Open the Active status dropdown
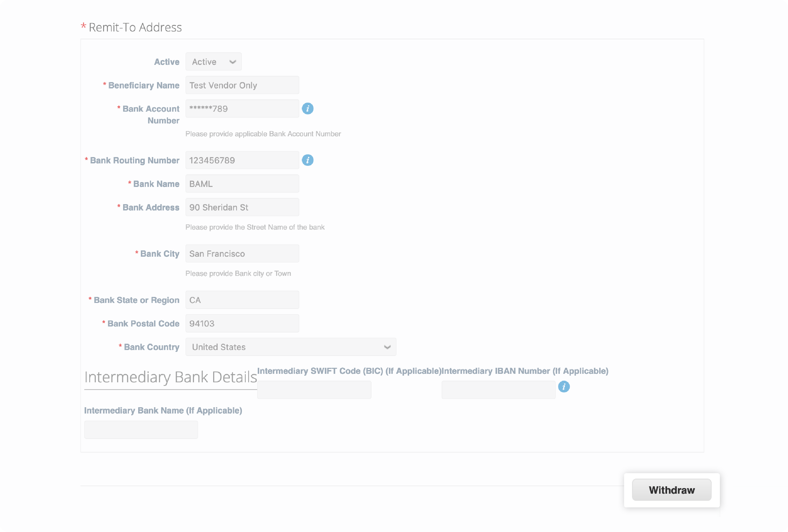 click(213, 61)
